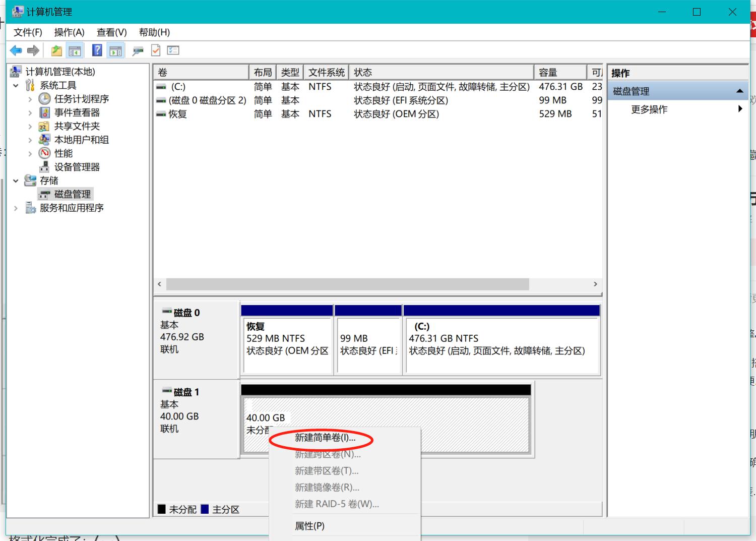The height and width of the screenshot is (541, 756).
Task: Collapse the 系统工具 tree node
Action: tap(16, 86)
